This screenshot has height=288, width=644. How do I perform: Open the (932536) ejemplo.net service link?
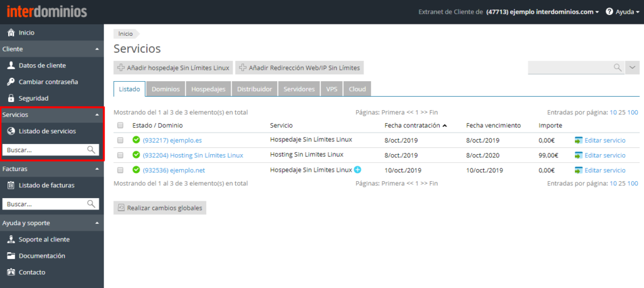tap(174, 170)
